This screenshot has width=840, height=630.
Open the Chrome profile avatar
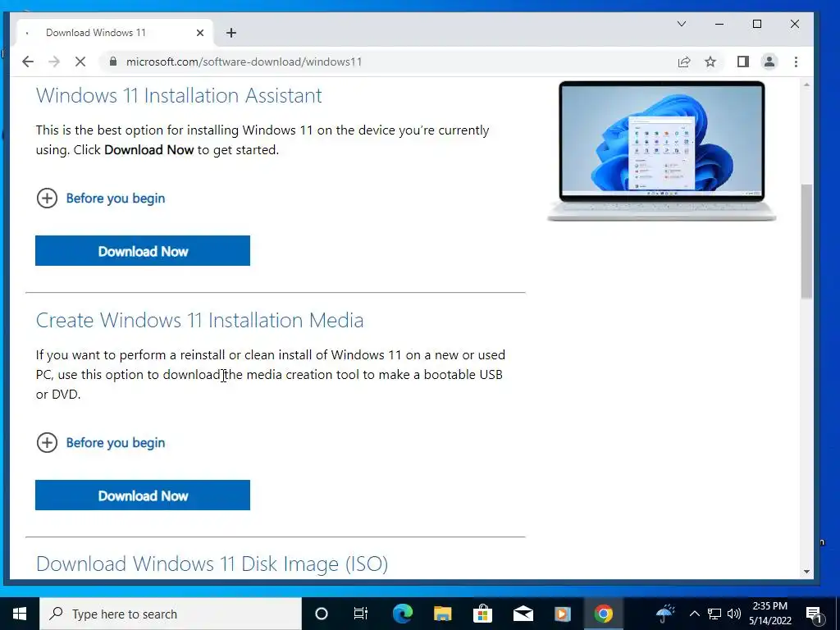[x=769, y=62]
